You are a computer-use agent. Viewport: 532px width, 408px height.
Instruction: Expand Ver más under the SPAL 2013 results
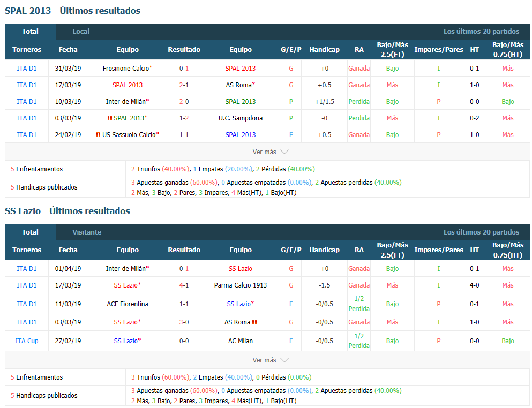point(271,152)
